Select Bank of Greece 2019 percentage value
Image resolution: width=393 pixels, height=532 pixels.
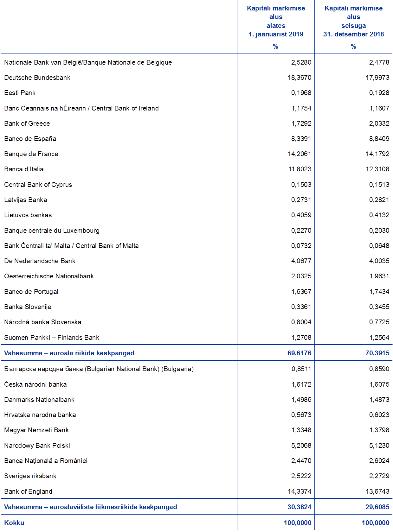301,123
